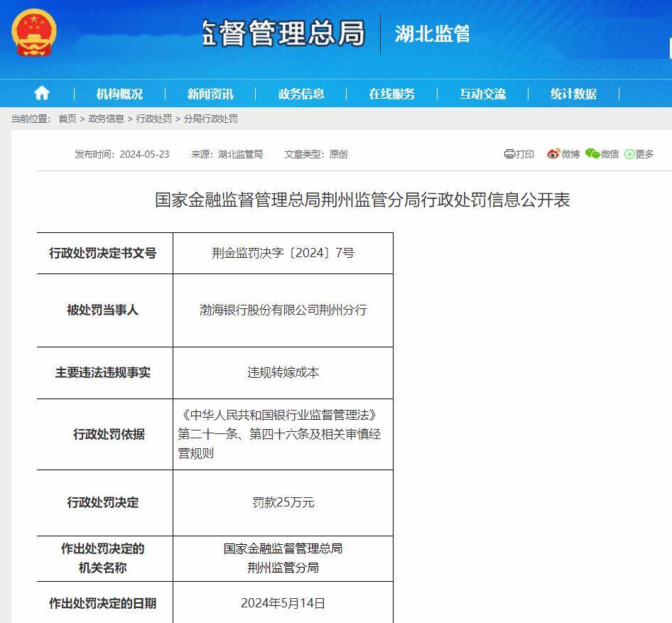Click cell 荆金监罚决字〔2024〕7号
Viewport: 672px width, 623px height.
click(x=283, y=253)
